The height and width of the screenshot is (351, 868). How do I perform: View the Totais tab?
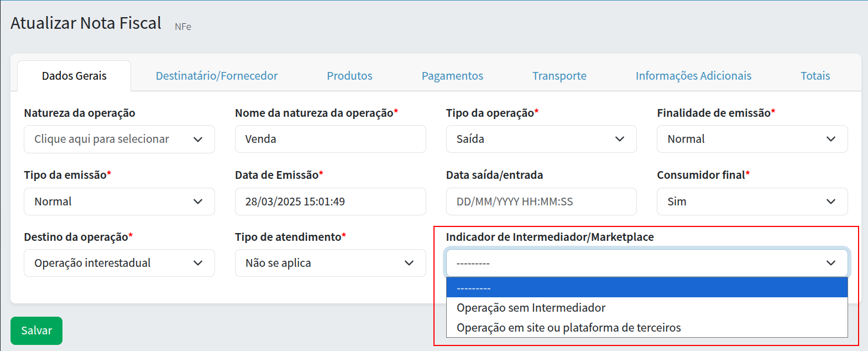tap(815, 76)
